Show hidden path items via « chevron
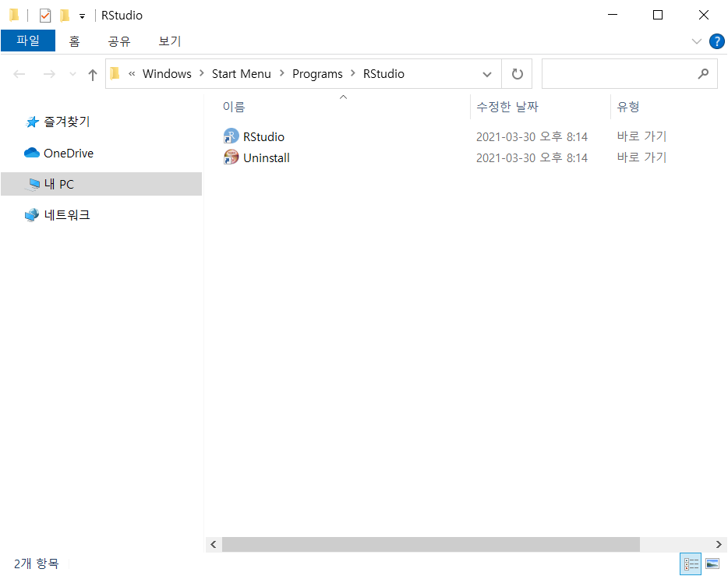The image size is (728, 576). [132, 74]
